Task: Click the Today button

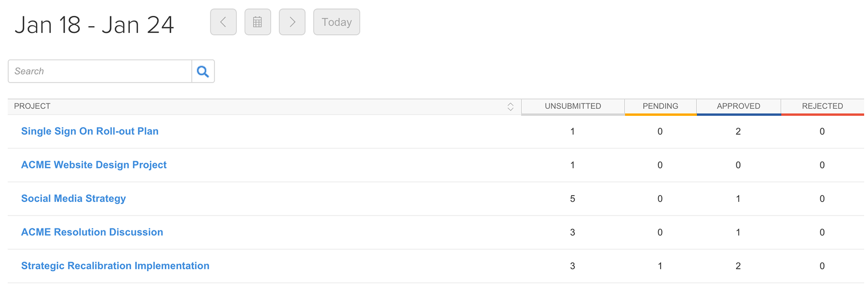Action: (x=336, y=22)
